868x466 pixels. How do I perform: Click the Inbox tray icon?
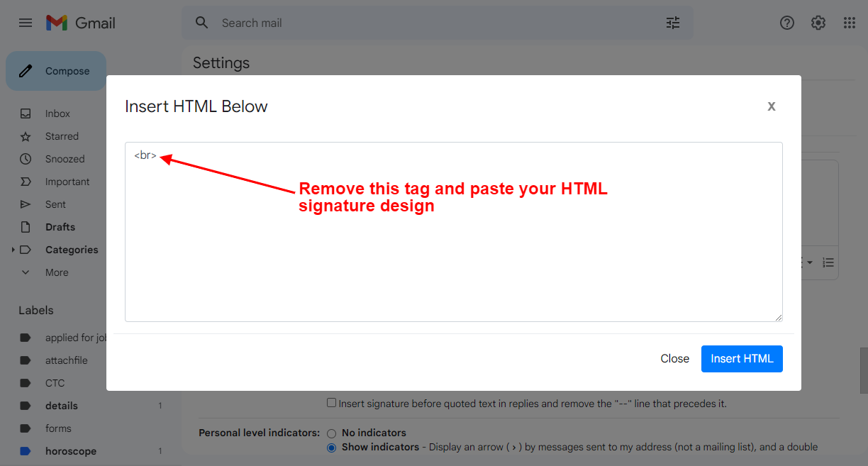pyautogui.click(x=26, y=113)
